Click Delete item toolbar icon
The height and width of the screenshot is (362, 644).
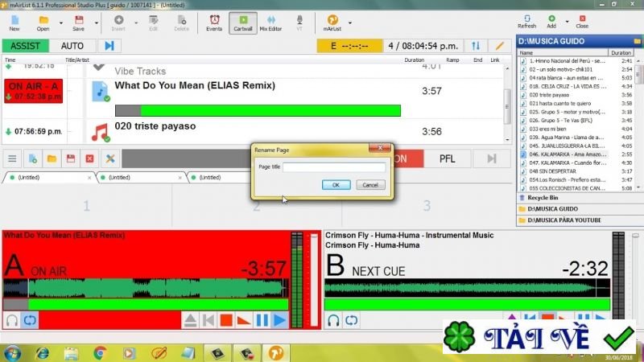pos(182,23)
